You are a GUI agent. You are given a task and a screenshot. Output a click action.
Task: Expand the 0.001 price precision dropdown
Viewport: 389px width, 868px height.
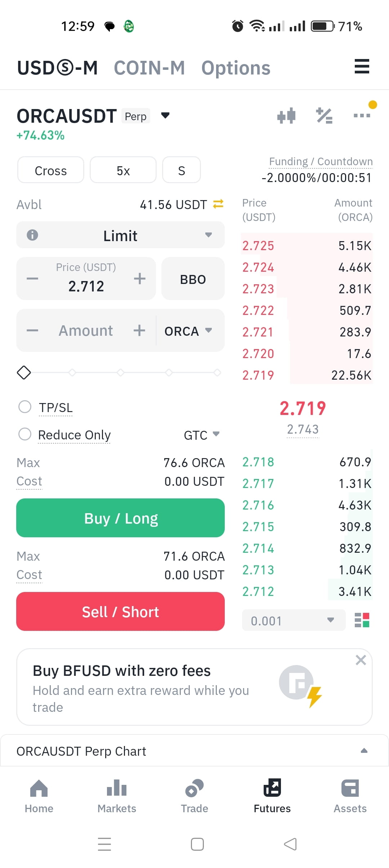pyautogui.click(x=294, y=620)
